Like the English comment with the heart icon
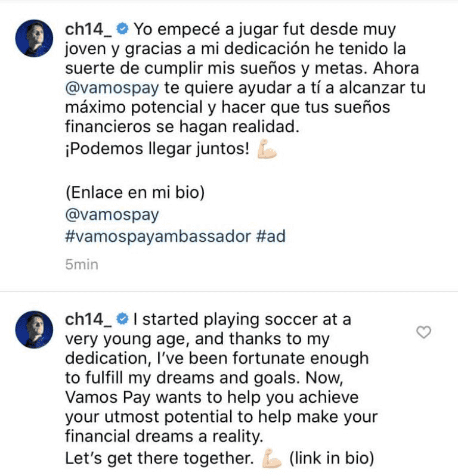Image resolution: width=458 pixels, height=476 pixels. point(423,332)
